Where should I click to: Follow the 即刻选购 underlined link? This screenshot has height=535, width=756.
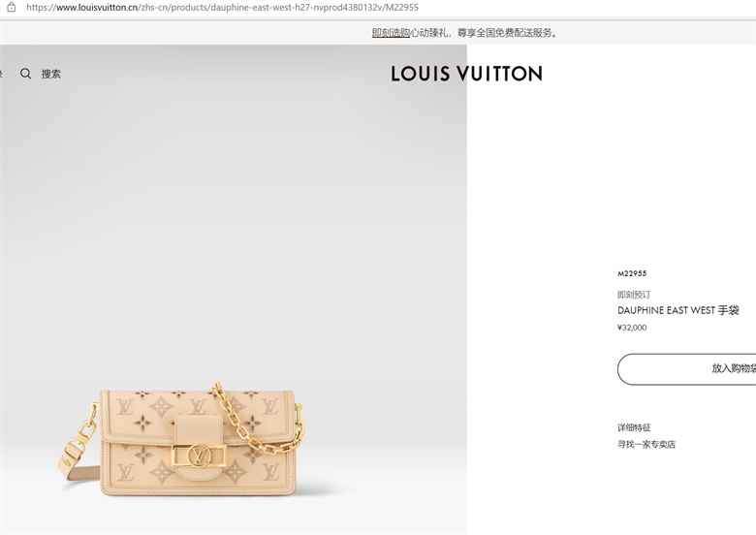391,33
